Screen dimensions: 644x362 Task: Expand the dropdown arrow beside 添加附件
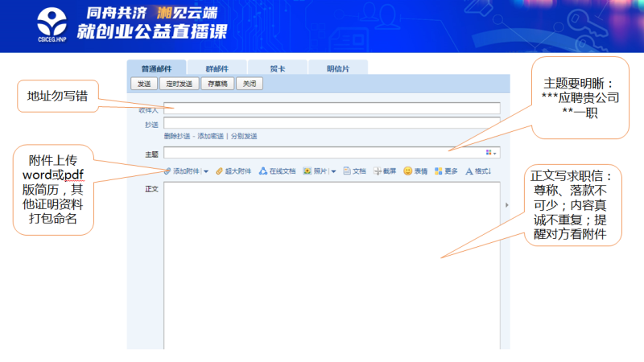click(x=206, y=171)
